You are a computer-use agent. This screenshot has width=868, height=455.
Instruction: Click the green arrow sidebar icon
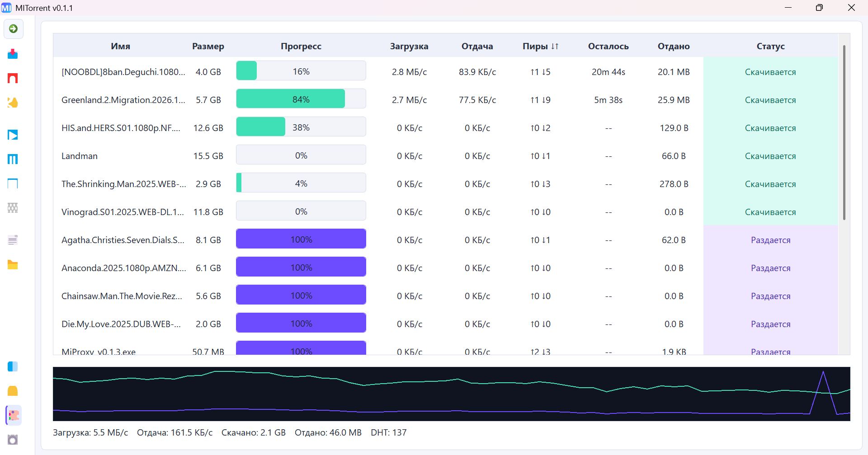coord(13,29)
